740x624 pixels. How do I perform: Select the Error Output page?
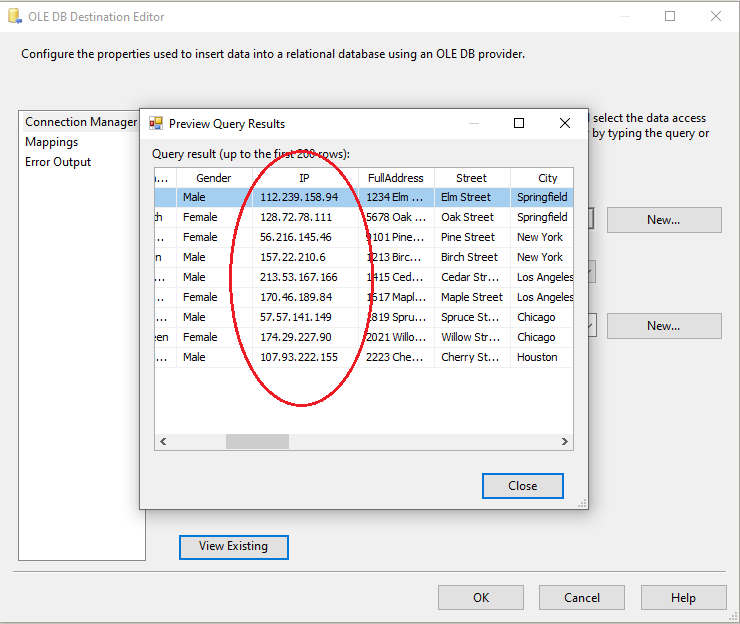58,162
